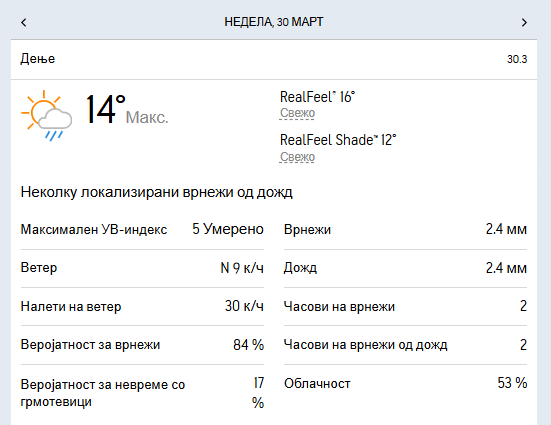The height and width of the screenshot is (425, 551).
Task: Click the Часови на врнежи од дожд row
Action: tap(406, 345)
